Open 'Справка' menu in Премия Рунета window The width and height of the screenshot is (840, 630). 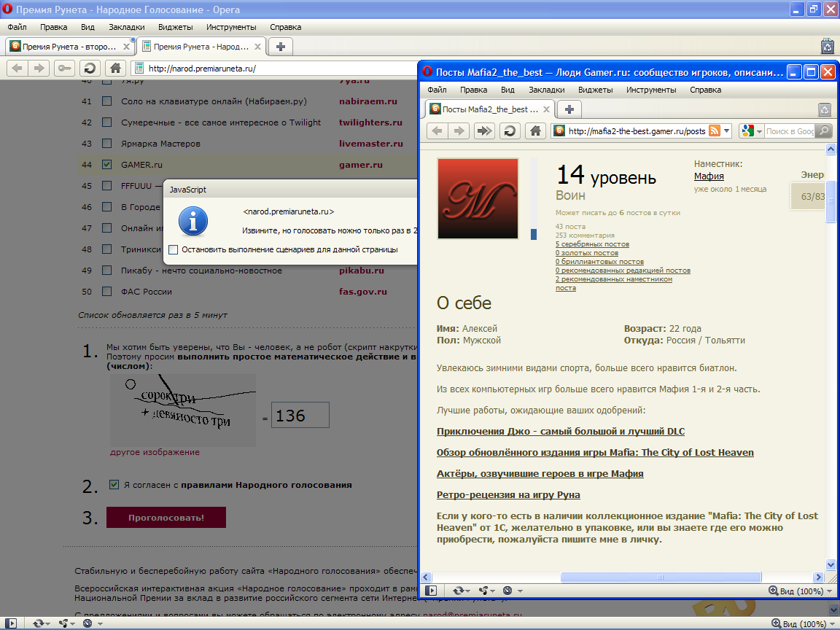click(x=286, y=27)
